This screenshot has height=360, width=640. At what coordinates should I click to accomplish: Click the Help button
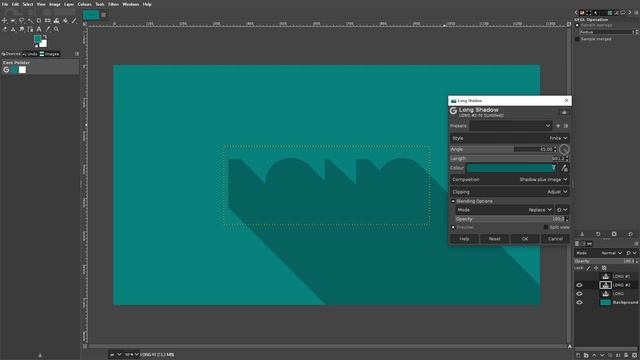464,239
